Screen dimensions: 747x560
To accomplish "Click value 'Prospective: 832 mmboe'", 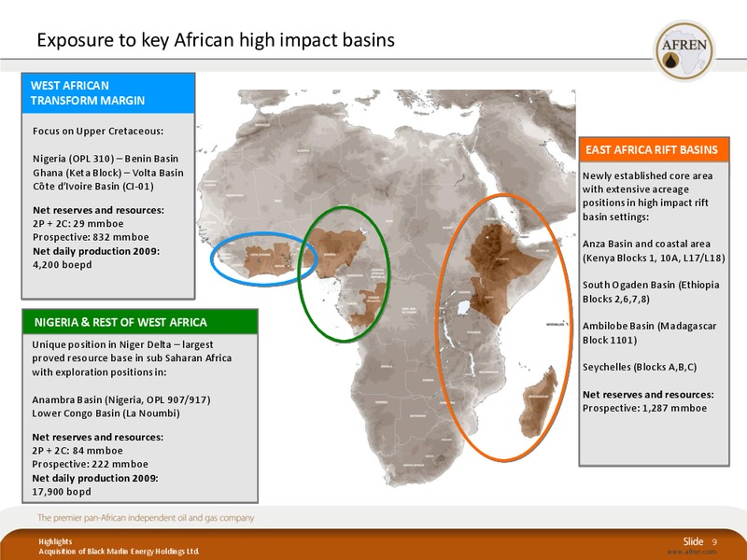I will coord(91,237).
